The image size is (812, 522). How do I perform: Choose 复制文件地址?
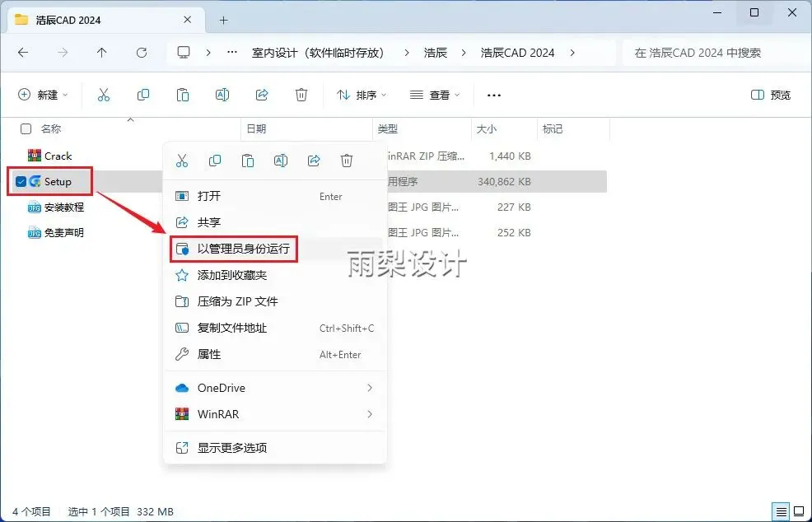coord(274,328)
